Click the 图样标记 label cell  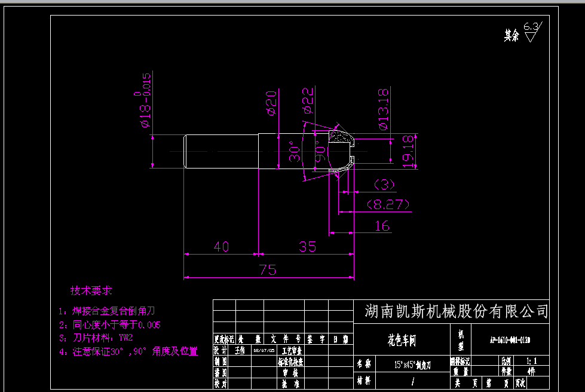click(x=460, y=361)
